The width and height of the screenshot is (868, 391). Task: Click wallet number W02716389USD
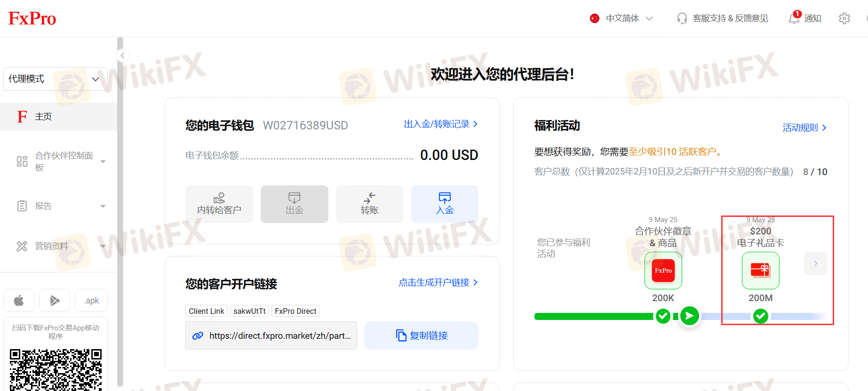(x=305, y=126)
